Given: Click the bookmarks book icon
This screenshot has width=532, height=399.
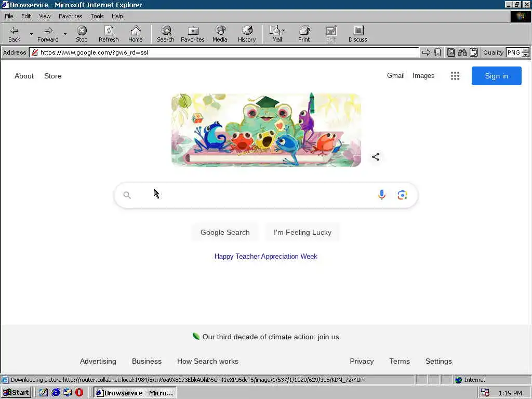Looking at the screenshot, I should [x=451, y=52].
